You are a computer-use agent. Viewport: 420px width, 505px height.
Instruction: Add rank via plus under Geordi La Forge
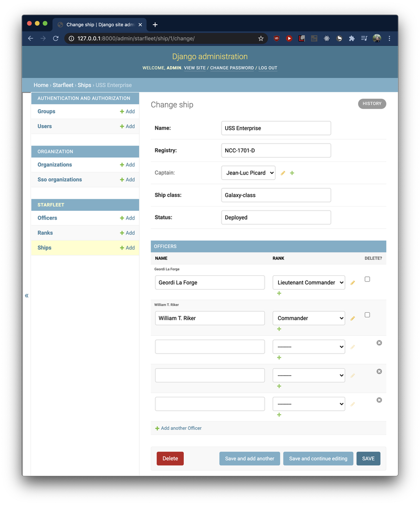[279, 293]
